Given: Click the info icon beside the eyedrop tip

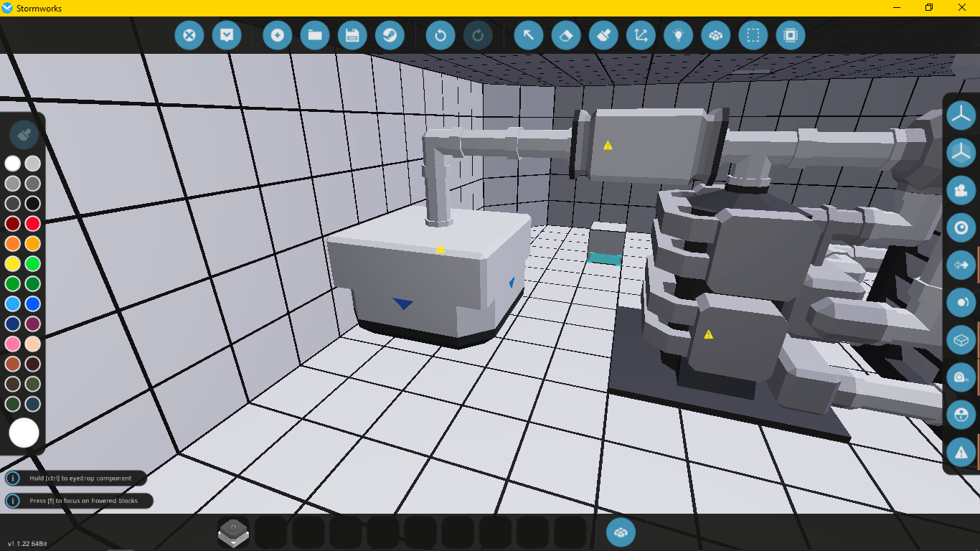Looking at the screenshot, I should [13, 479].
